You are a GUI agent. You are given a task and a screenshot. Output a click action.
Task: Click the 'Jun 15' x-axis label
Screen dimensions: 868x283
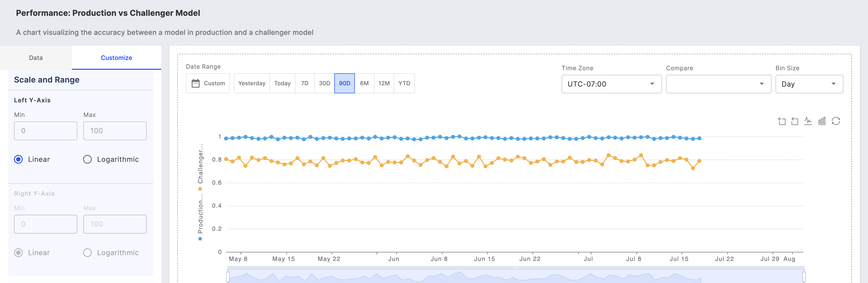pyautogui.click(x=484, y=259)
